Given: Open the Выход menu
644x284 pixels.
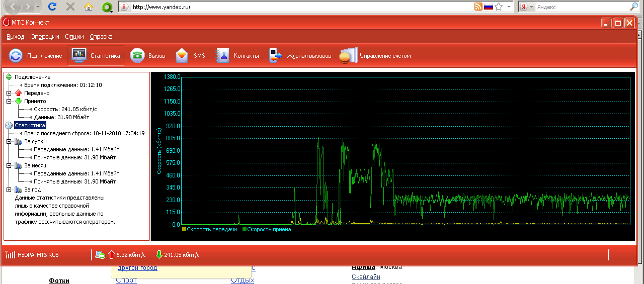Looking at the screenshot, I should [x=16, y=37].
